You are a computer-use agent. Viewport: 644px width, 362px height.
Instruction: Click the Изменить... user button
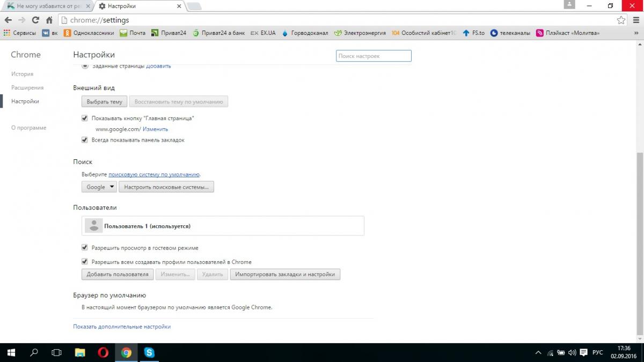175,274
